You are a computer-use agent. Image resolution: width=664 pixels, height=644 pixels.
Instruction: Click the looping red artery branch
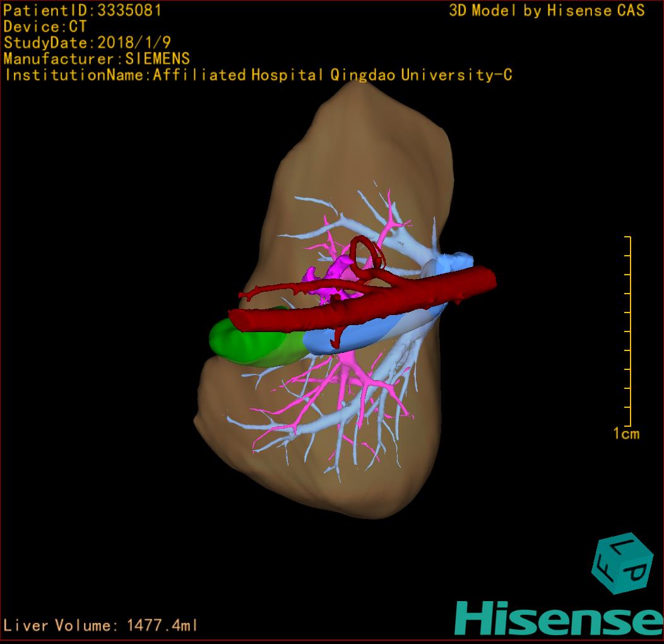[366, 251]
